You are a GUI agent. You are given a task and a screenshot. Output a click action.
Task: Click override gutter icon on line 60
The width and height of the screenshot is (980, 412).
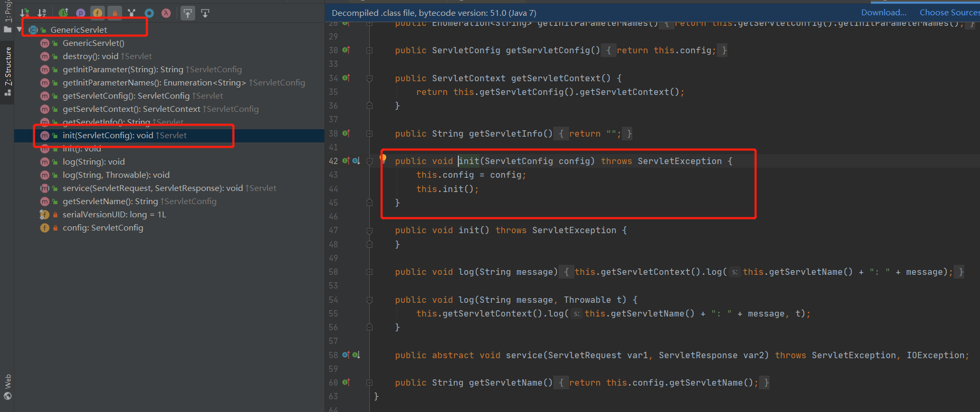point(346,382)
